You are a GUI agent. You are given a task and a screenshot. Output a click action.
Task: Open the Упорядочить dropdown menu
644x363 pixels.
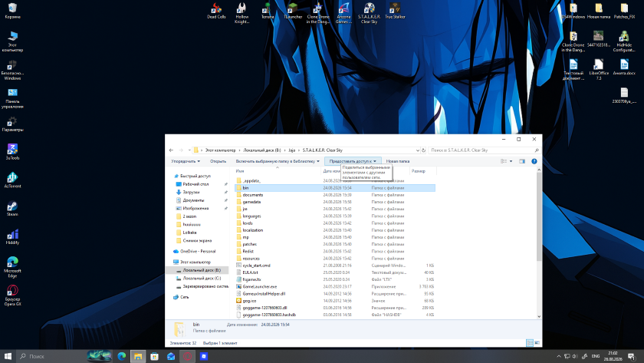pos(186,161)
